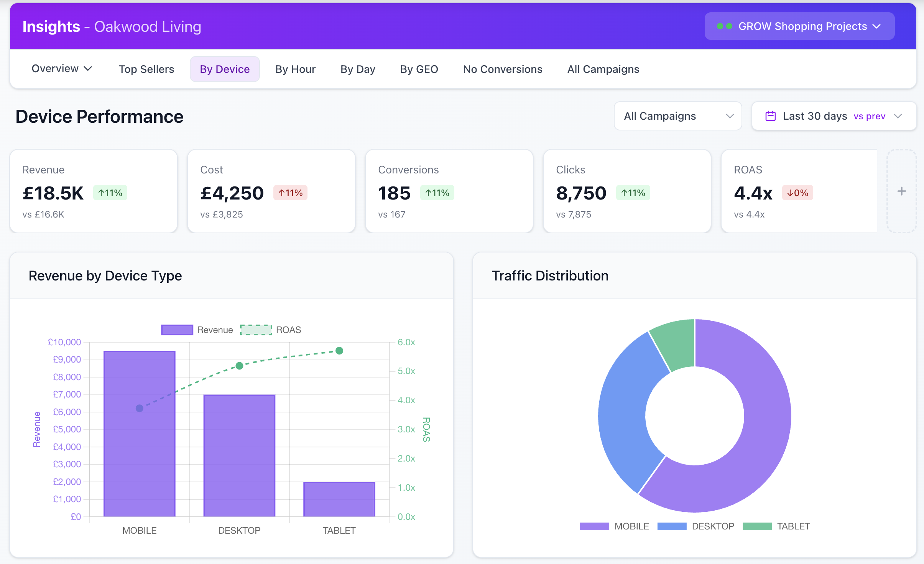The image size is (924, 564).
Task: Go to the No Conversions tab
Action: click(502, 69)
